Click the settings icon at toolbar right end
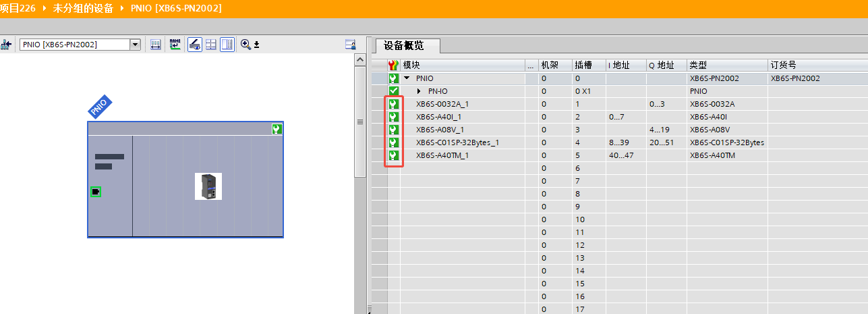Image resolution: width=868 pixels, height=314 pixels. click(x=350, y=45)
